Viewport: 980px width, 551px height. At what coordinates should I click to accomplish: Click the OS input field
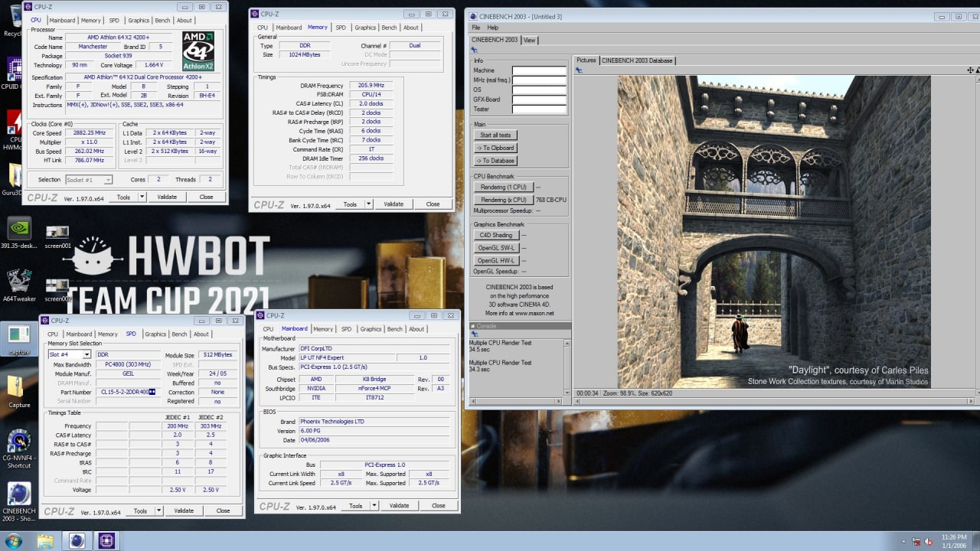pos(539,90)
